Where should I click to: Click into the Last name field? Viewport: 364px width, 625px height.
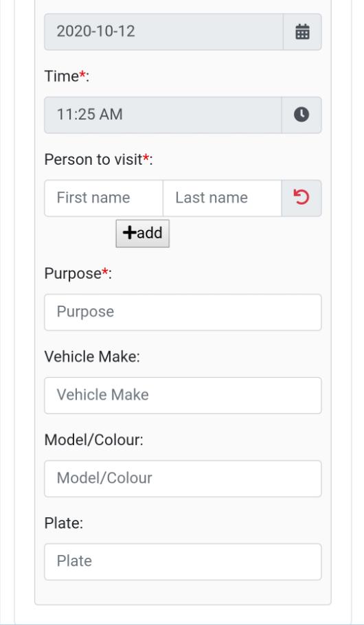tap(222, 198)
